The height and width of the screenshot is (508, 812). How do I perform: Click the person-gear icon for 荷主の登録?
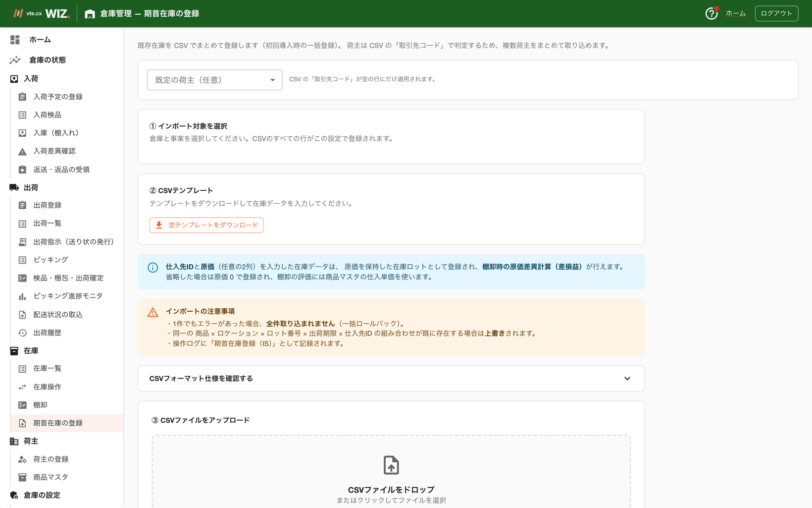pos(22,459)
